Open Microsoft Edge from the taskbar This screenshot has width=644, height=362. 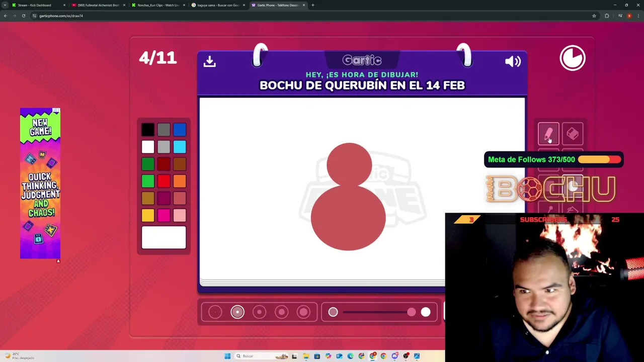coord(350,356)
